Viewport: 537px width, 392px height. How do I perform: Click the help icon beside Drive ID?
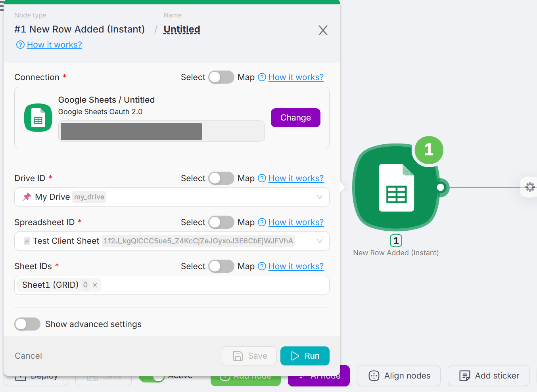[262, 178]
